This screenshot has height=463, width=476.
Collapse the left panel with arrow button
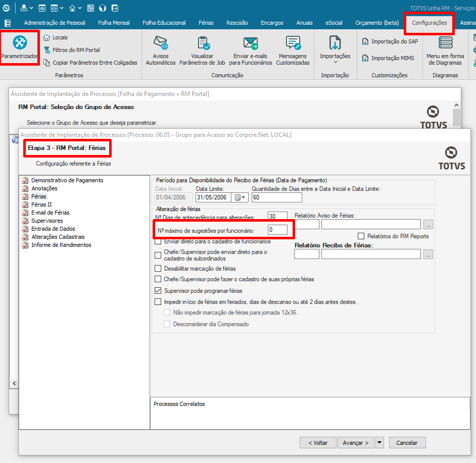[14, 384]
